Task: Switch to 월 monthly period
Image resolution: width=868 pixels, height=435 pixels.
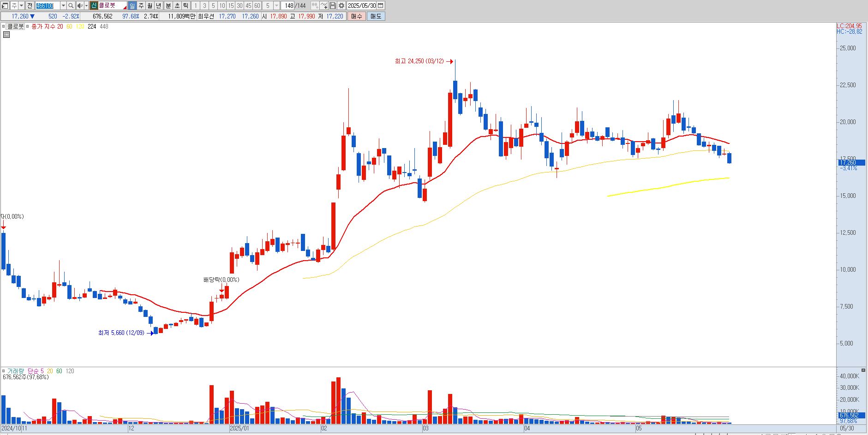Action: (x=150, y=6)
